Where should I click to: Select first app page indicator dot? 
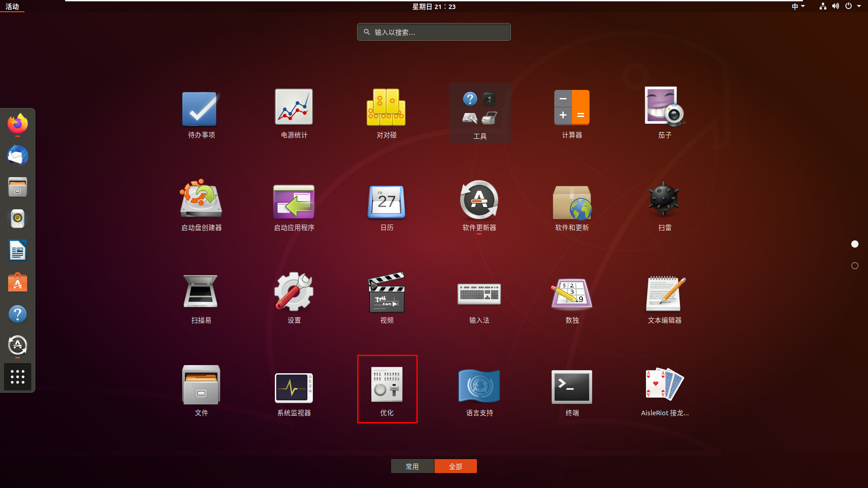point(854,244)
